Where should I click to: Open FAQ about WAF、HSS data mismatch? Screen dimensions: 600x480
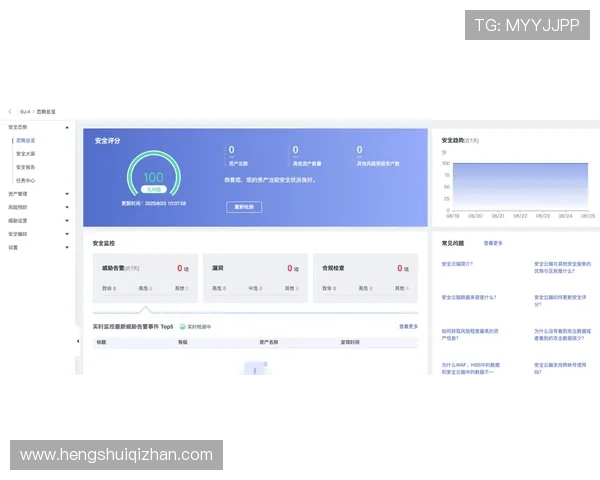pyautogui.click(x=471, y=368)
